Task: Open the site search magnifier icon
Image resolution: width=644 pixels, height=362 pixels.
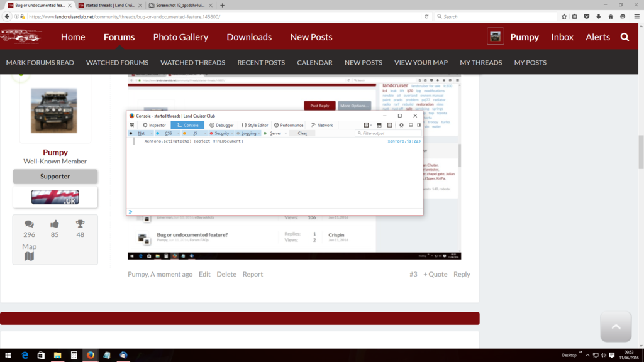Action: 625,37
